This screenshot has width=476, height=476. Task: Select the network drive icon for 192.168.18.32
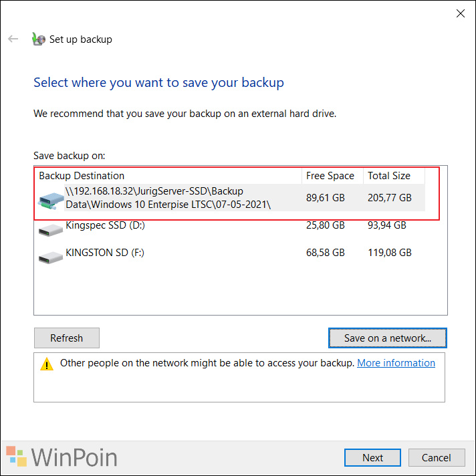51,201
